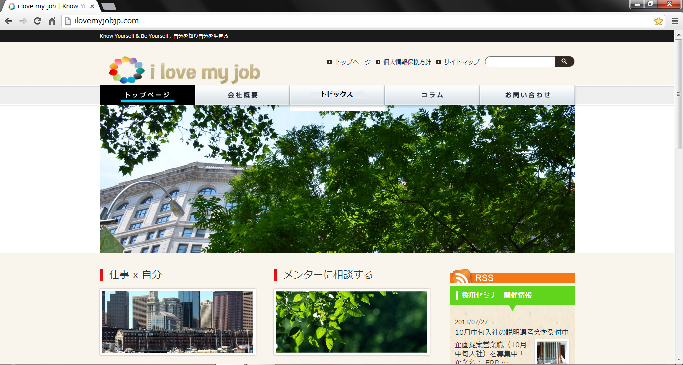Click the colorful i love my job logo
This screenshot has height=365, width=683.
tap(184, 70)
